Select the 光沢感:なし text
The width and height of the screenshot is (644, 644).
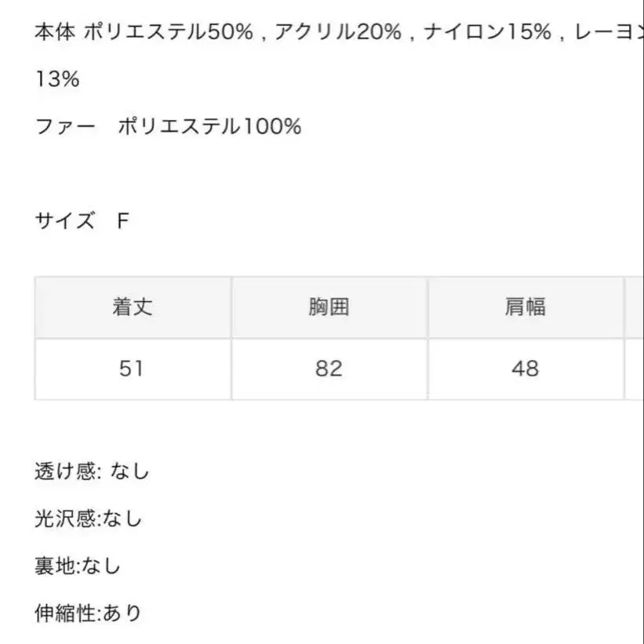click(x=88, y=518)
